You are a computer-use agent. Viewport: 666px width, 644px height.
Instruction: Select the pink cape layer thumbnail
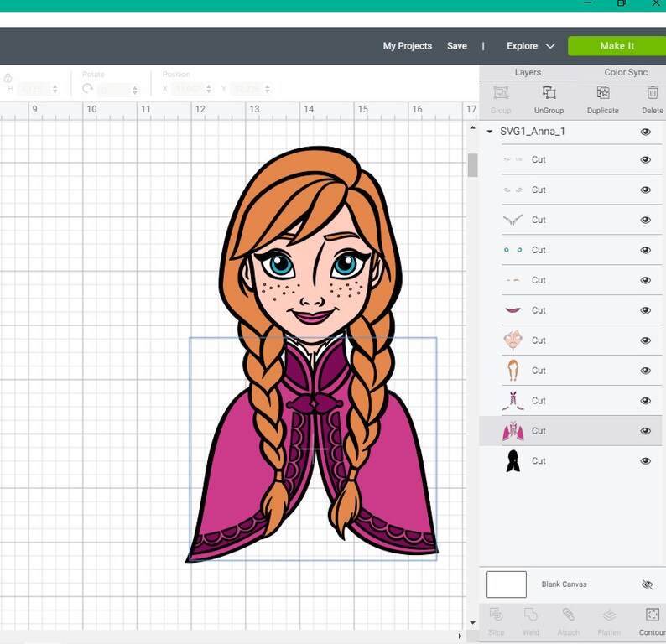[513, 431]
